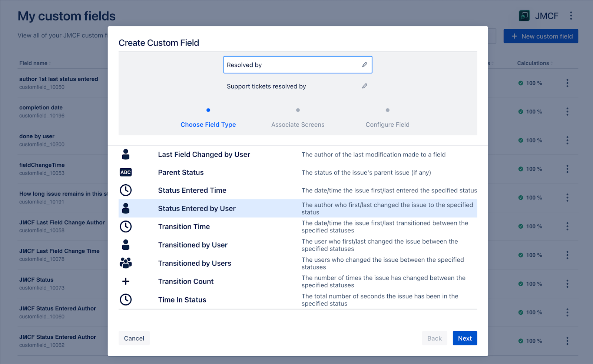Pick the Transition Count field type
Screen dimensions: 593x364
[x=298, y=281]
